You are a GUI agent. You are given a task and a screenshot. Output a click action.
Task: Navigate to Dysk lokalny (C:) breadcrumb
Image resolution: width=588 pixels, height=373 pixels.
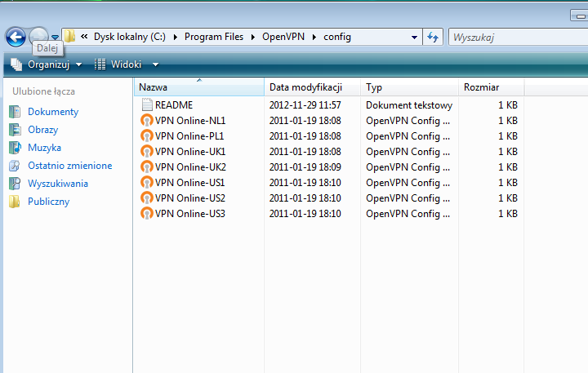pyautogui.click(x=129, y=37)
